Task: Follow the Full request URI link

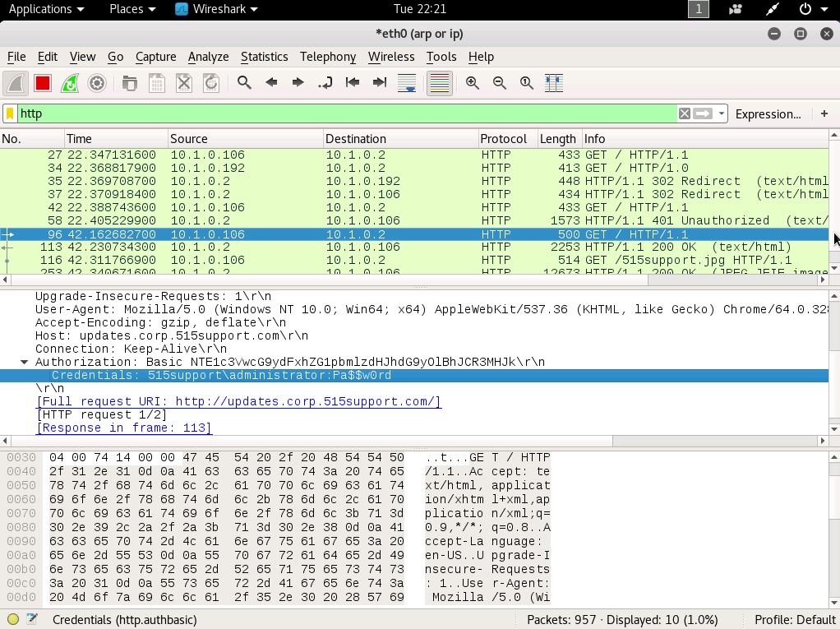Action: pos(238,402)
